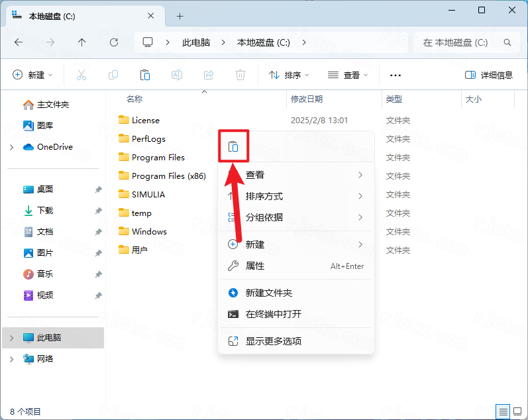Click the search box for 本地磁盘 (C:)
This screenshot has height=420, width=528.
click(464, 42)
